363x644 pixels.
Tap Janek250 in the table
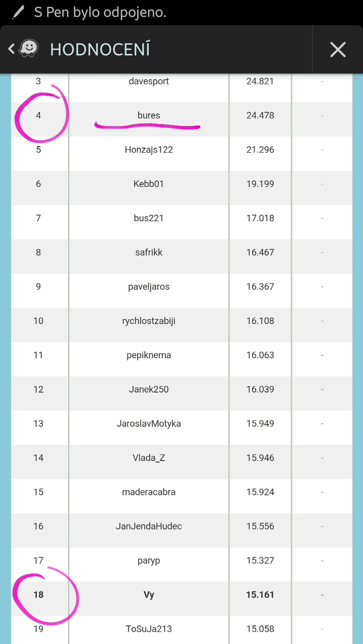point(149,390)
